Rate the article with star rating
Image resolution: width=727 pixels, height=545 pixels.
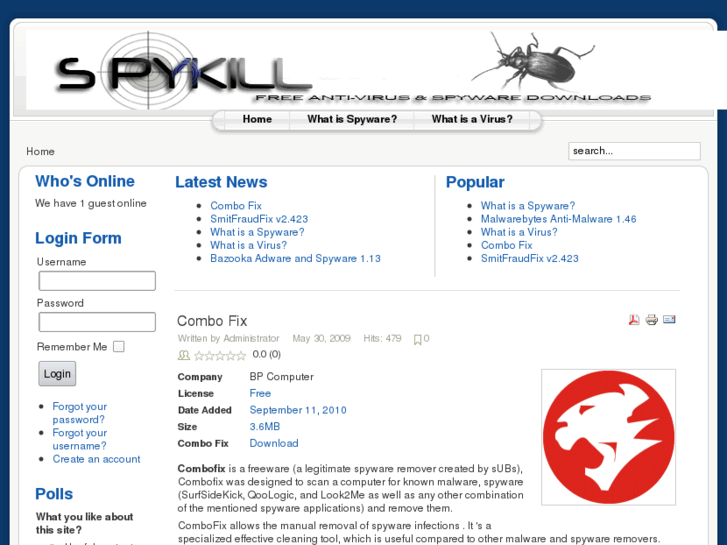pos(220,356)
